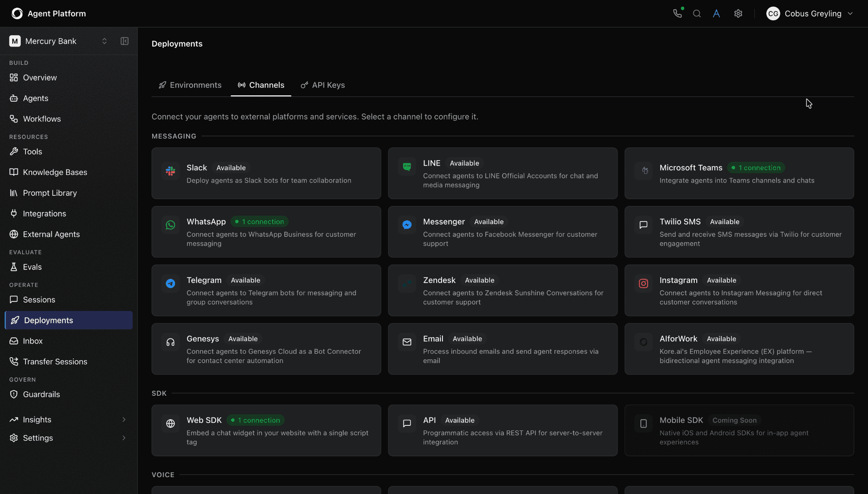
Task: Open Microsoft Teams 1 connection badge
Action: click(756, 168)
